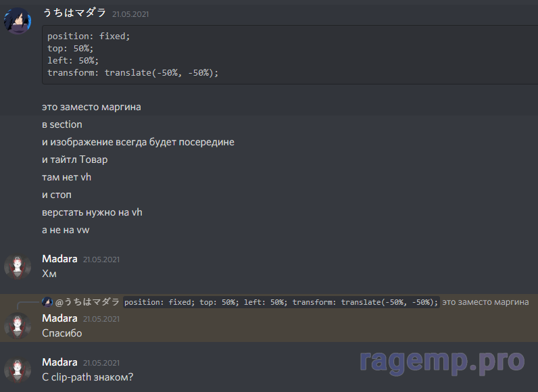Click the Madara username above "Спасибо"
The height and width of the screenshot is (392, 538).
click(59, 318)
